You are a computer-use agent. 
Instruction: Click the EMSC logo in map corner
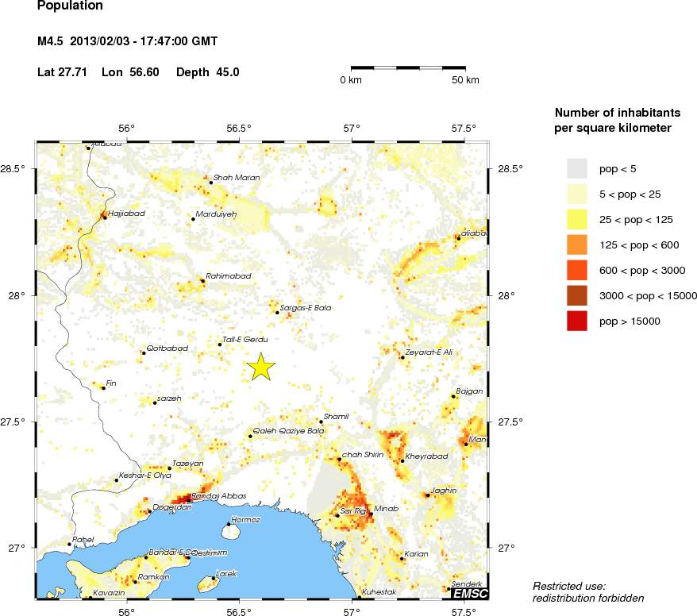(x=469, y=593)
